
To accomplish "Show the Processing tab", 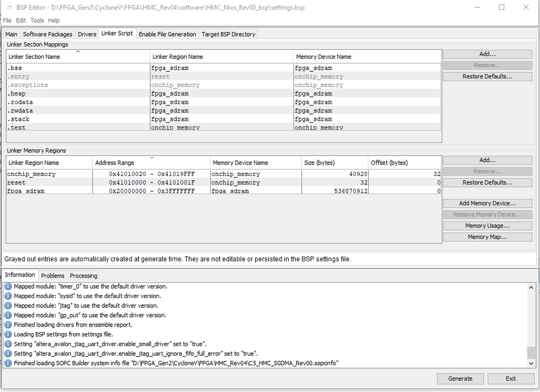I will (83, 275).
